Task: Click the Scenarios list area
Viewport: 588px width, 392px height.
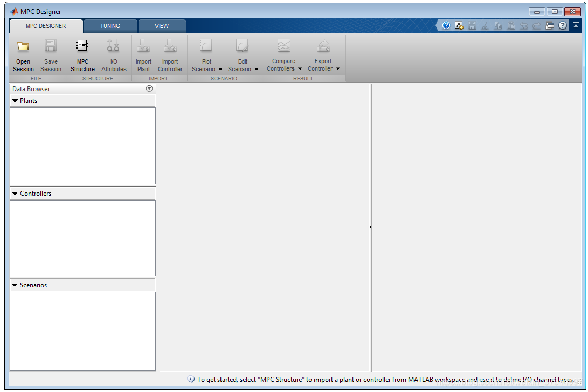Action: pos(82,331)
